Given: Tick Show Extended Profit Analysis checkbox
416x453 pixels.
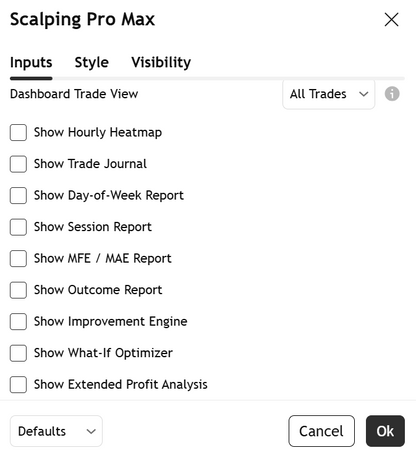Looking at the screenshot, I should (18, 385).
